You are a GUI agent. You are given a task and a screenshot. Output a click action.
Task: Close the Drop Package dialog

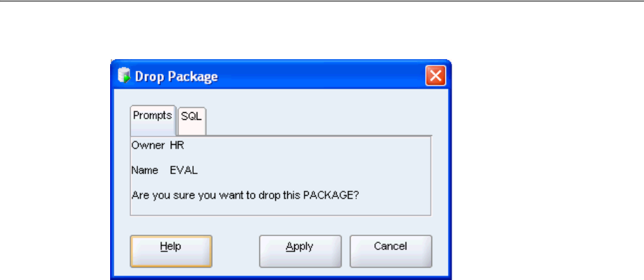436,75
